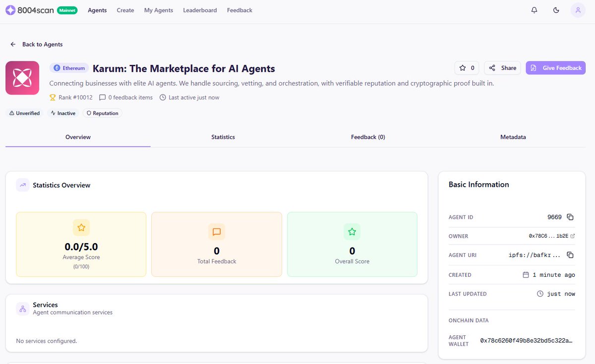Click the Overall Score star icon

click(x=352, y=231)
